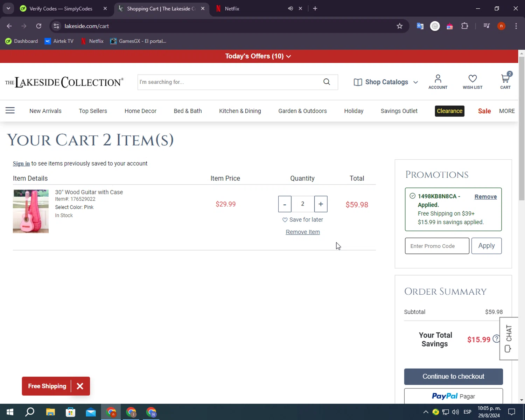Open the Chrome three-dot menu

(516, 26)
